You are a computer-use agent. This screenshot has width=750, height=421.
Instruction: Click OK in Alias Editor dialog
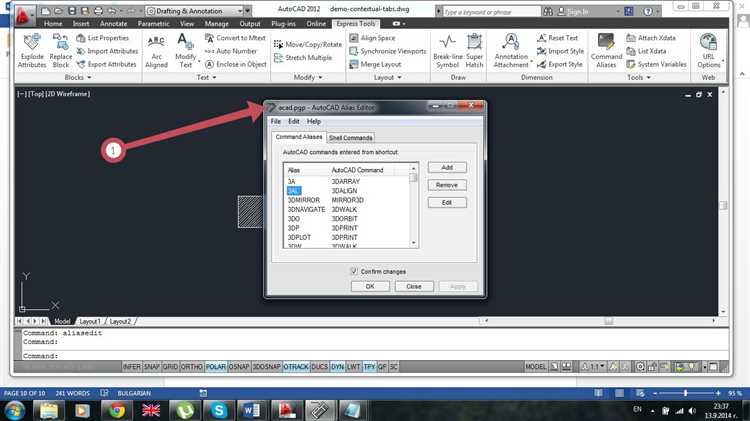point(370,286)
